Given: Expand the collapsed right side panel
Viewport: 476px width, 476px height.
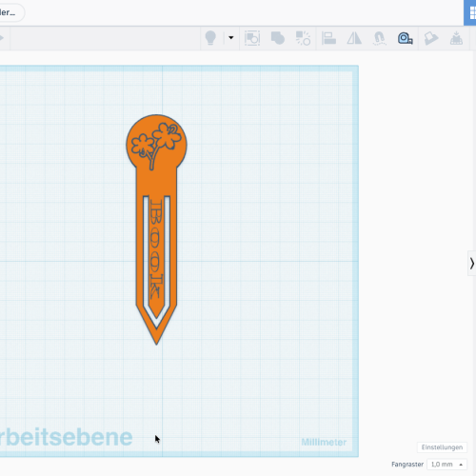Looking at the screenshot, I should [472, 264].
